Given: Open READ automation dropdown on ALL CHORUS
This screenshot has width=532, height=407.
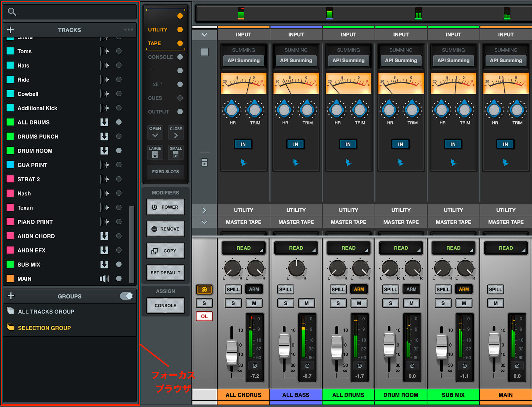Looking at the screenshot, I should pos(243,248).
